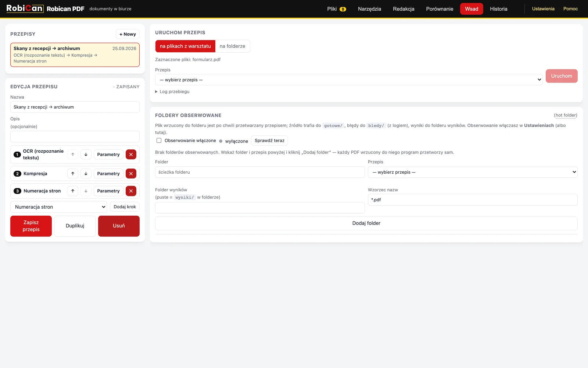Enable the Obserwowanie włączone checkbox
The image size is (588, 368).
click(x=159, y=141)
